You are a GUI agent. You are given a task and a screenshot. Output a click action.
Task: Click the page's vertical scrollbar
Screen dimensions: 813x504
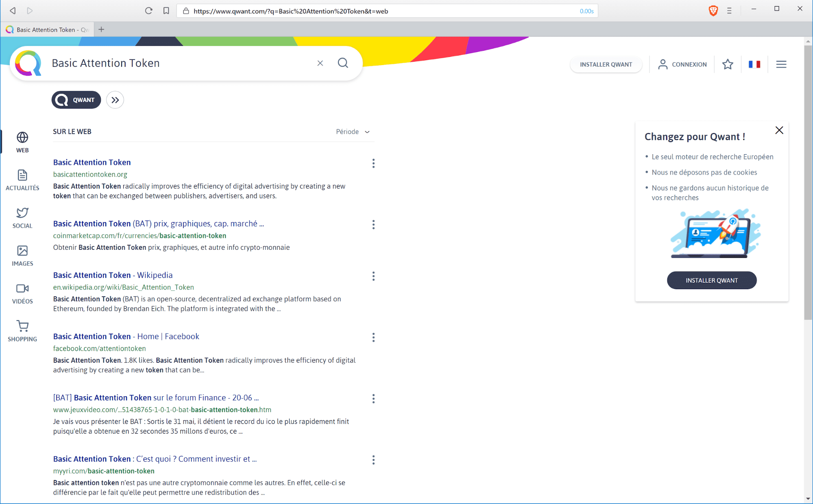(808, 182)
